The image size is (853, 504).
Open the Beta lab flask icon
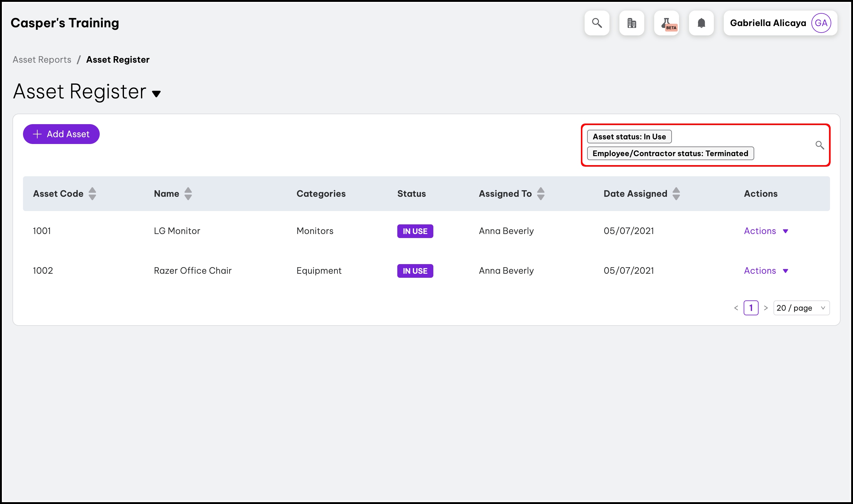coord(666,23)
